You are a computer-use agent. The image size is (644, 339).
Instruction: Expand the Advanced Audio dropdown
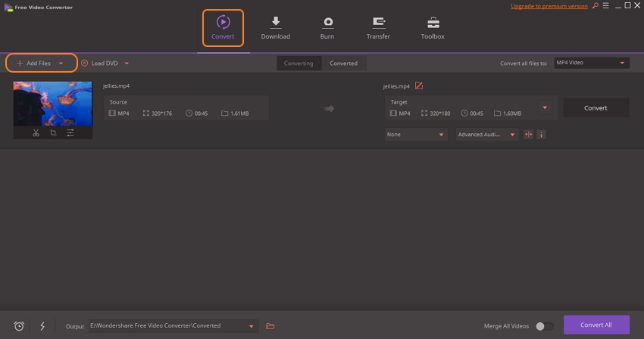(x=487, y=135)
